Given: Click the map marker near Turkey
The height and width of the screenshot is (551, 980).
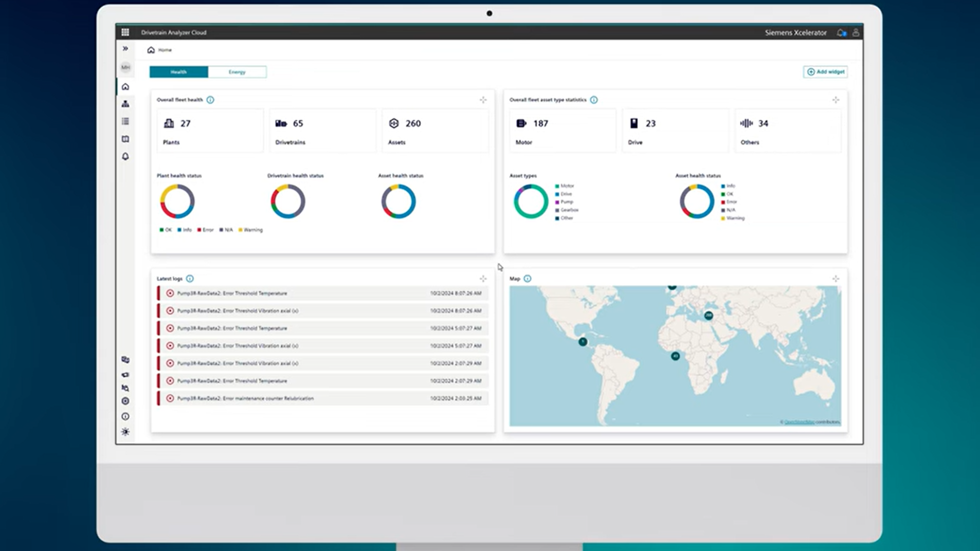Looking at the screenshot, I should [x=709, y=316].
